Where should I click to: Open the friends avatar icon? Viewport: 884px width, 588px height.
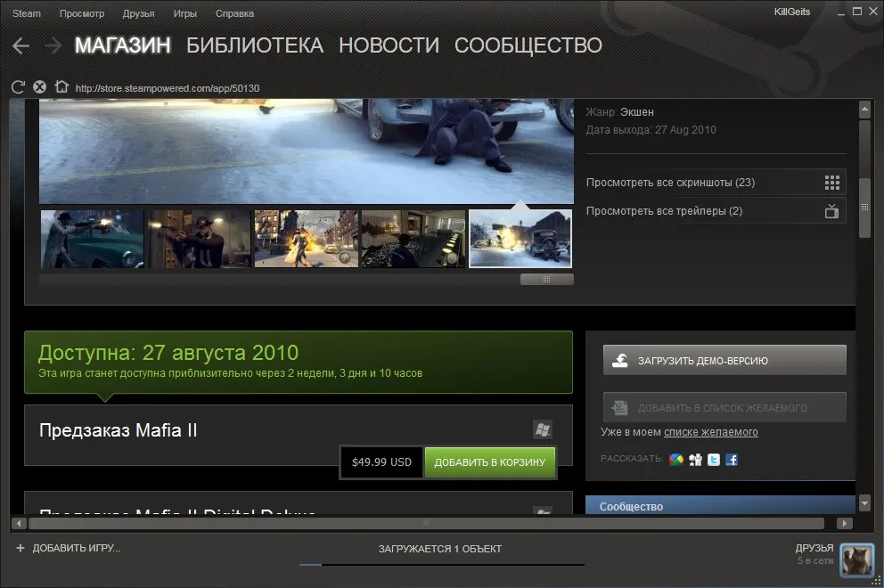[857, 559]
